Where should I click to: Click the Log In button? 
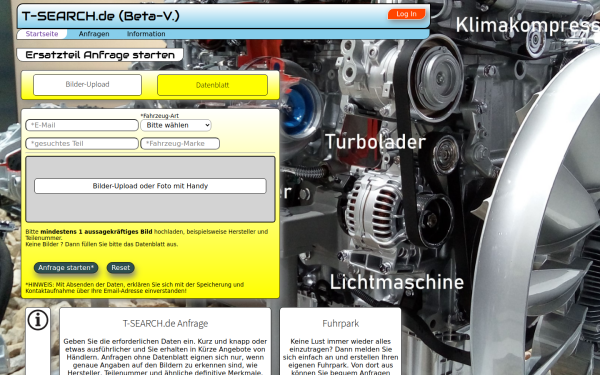406,14
